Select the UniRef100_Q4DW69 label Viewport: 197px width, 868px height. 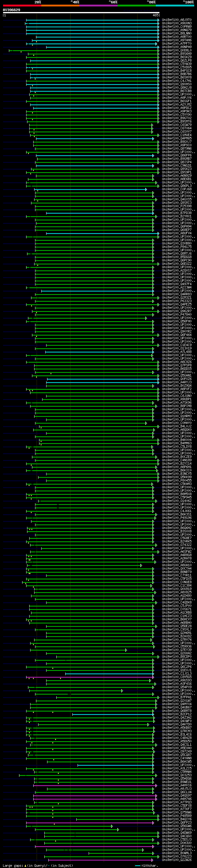(177, 833)
